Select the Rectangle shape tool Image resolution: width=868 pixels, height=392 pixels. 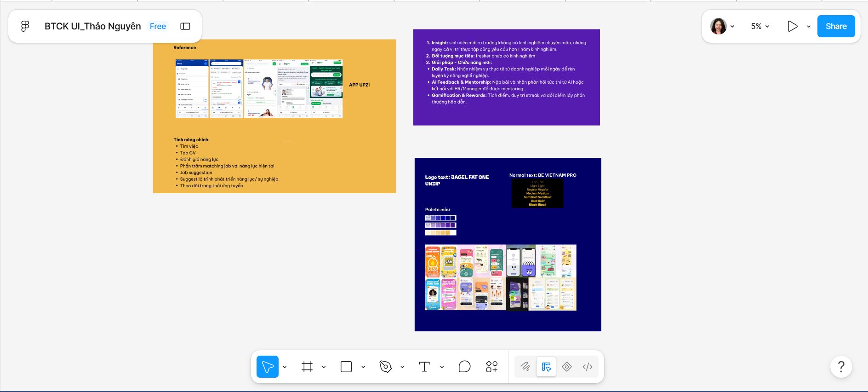tap(346, 367)
